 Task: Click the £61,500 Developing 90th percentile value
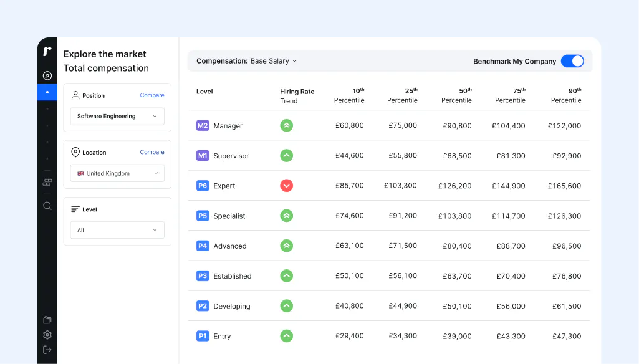coord(567,306)
